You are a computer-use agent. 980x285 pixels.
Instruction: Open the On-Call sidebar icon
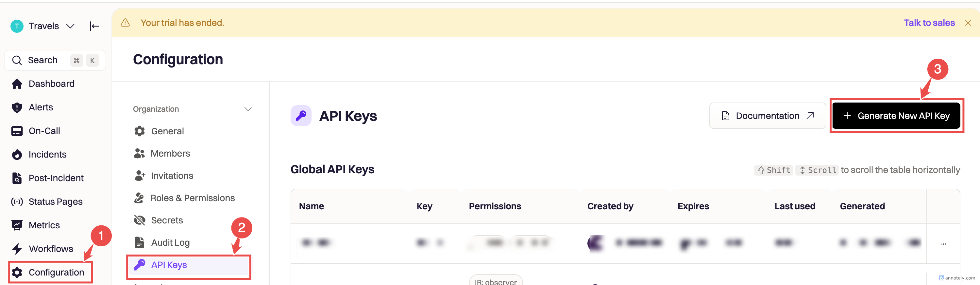pos(17,131)
